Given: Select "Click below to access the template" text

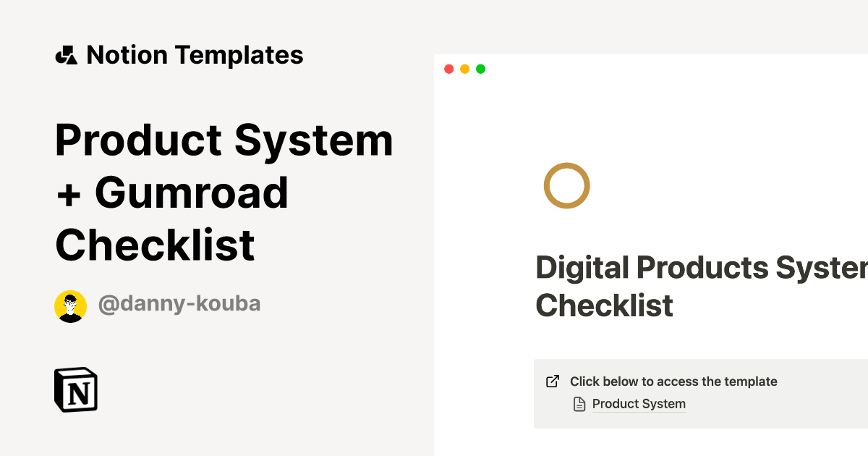Looking at the screenshot, I should click(x=673, y=381).
